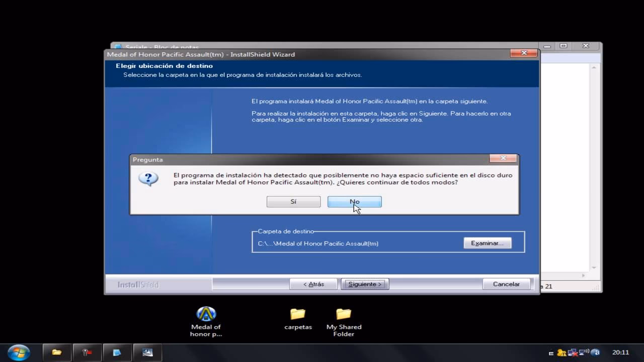Switch to the installer taskbar button
The height and width of the screenshot is (362, 644).
(147, 352)
